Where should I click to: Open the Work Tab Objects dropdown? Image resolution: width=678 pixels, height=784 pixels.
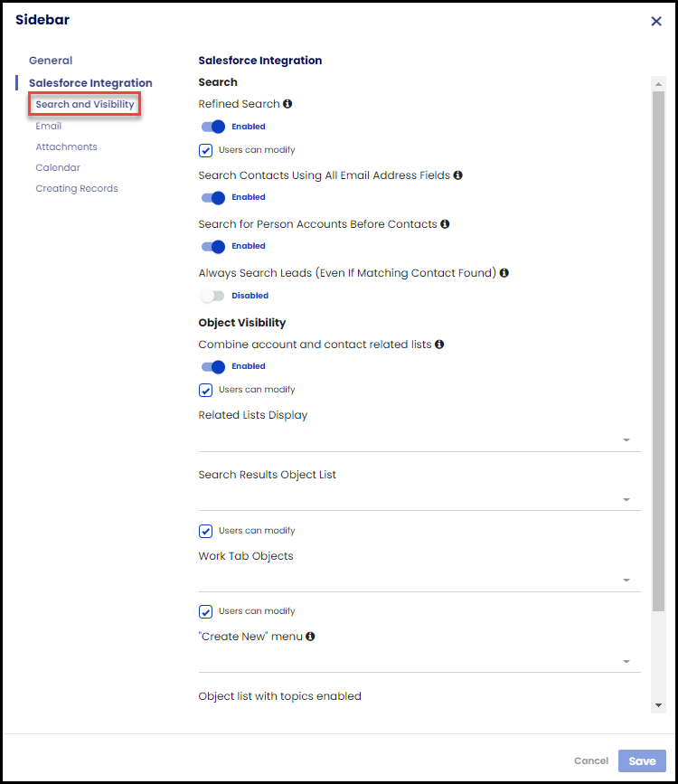pos(419,580)
